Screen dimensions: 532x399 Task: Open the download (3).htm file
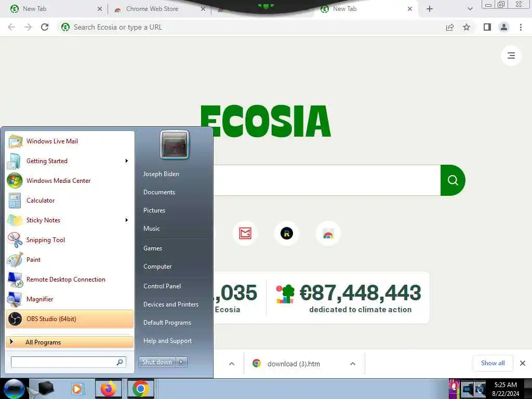click(x=294, y=364)
